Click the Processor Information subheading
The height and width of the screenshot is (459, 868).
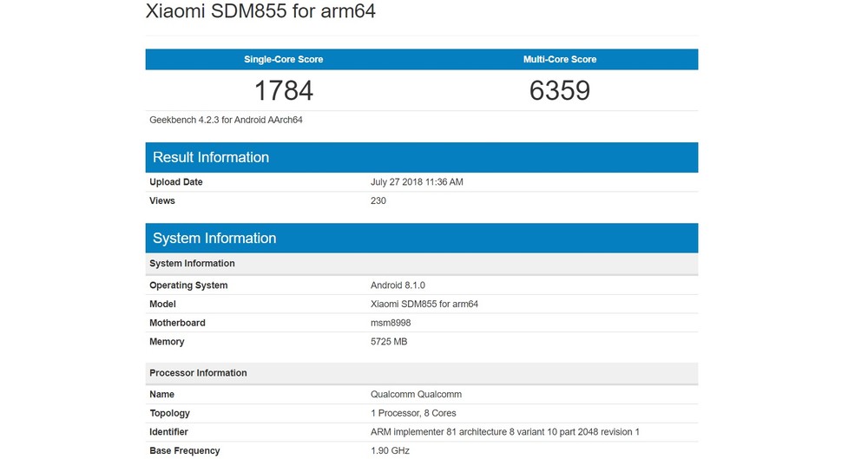coord(422,373)
